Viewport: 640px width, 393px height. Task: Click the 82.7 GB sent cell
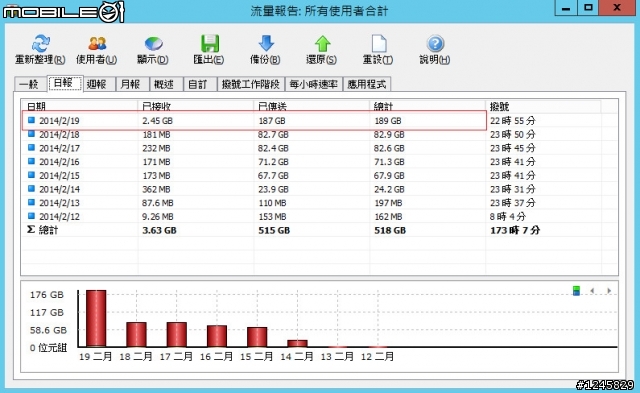(273, 134)
